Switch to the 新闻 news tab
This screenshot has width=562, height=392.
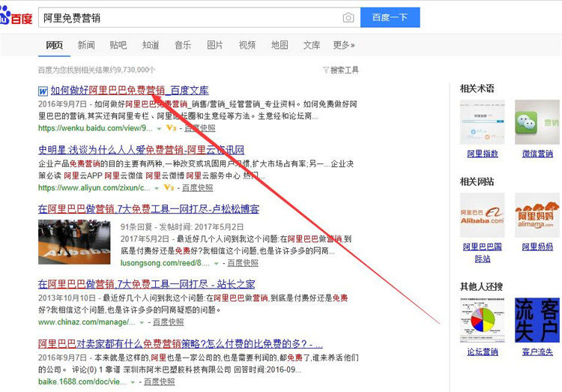(86, 45)
